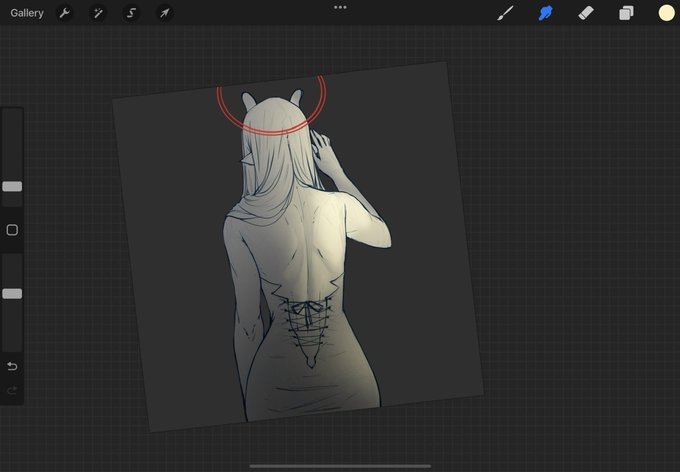The image size is (680, 472).
Task: Select the Eraser tool
Action: 586,13
